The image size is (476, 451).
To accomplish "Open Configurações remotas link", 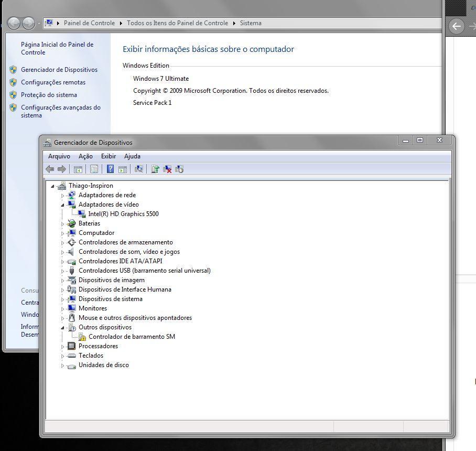I will (53, 82).
